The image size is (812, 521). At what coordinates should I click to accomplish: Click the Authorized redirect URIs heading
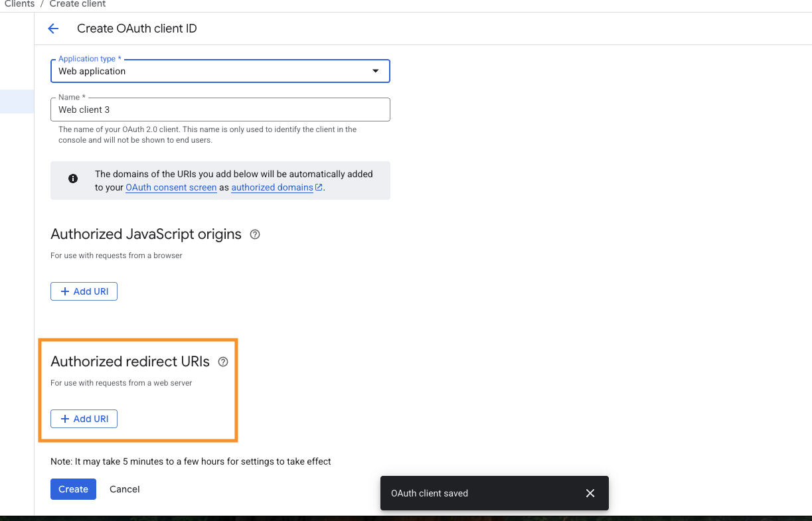130,362
